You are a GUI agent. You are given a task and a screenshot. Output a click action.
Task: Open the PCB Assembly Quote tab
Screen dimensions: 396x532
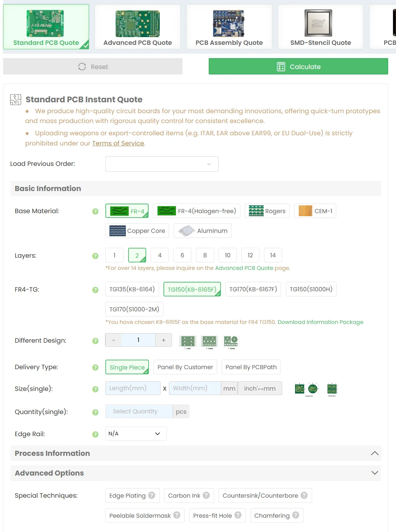point(229,27)
